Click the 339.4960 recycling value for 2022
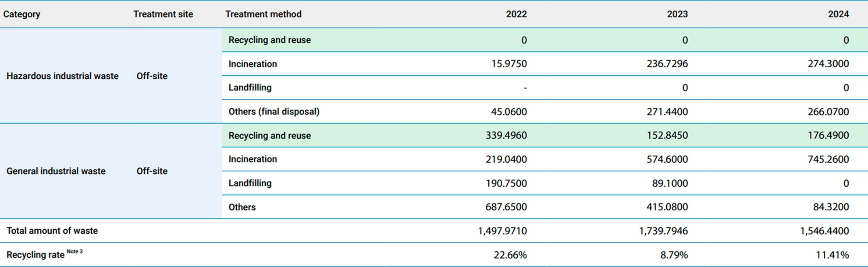 (506, 136)
